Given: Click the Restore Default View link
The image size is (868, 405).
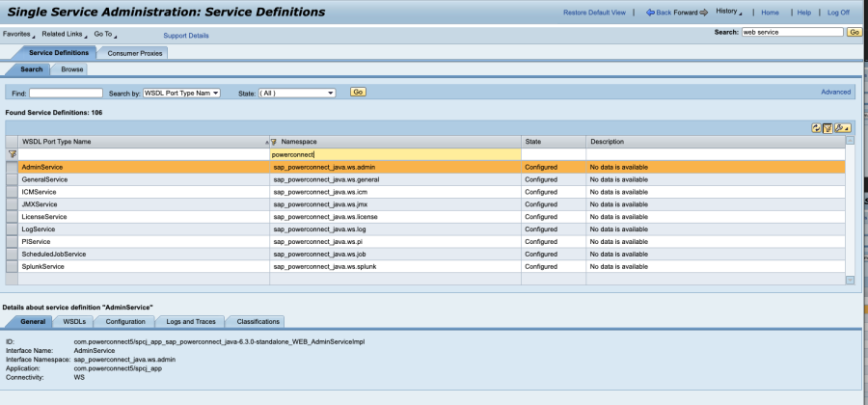Looking at the screenshot, I should pyautogui.click(x=594, y=13).
